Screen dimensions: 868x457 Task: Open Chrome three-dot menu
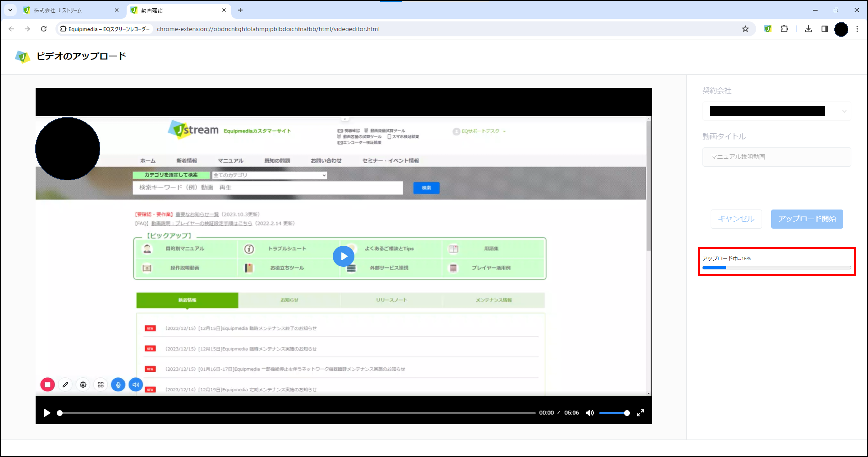point(857,29)
